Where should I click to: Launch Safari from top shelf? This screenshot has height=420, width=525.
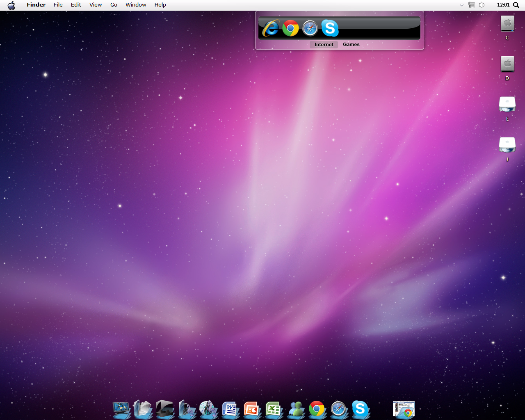(x=310, y=28)
